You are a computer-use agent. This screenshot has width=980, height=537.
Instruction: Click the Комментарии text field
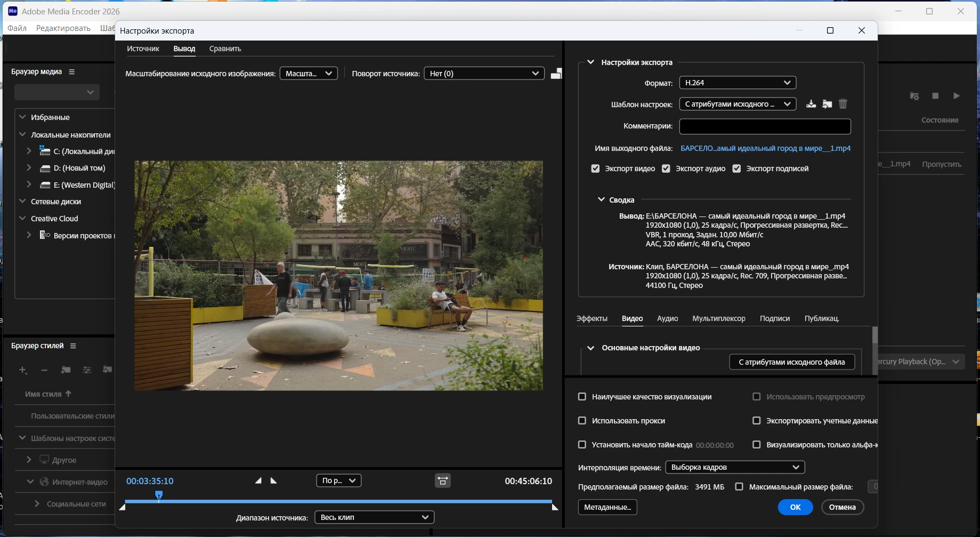coord(765,126)
